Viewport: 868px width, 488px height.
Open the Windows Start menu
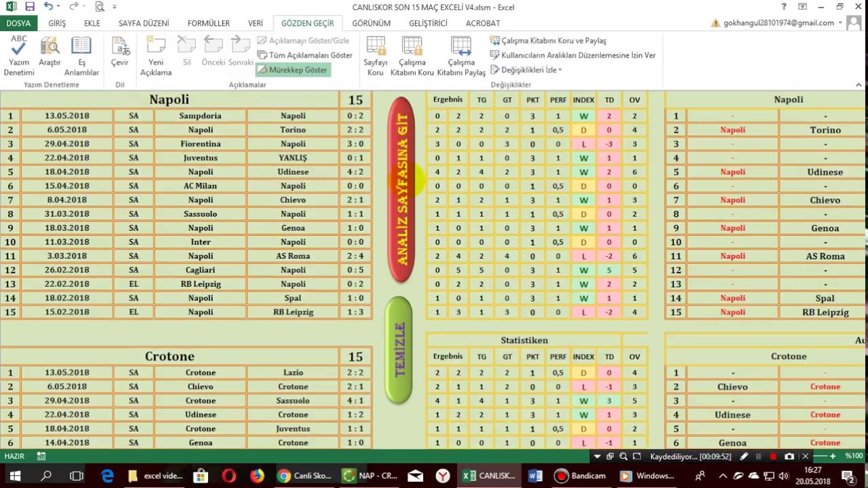[x=15, y=476]
